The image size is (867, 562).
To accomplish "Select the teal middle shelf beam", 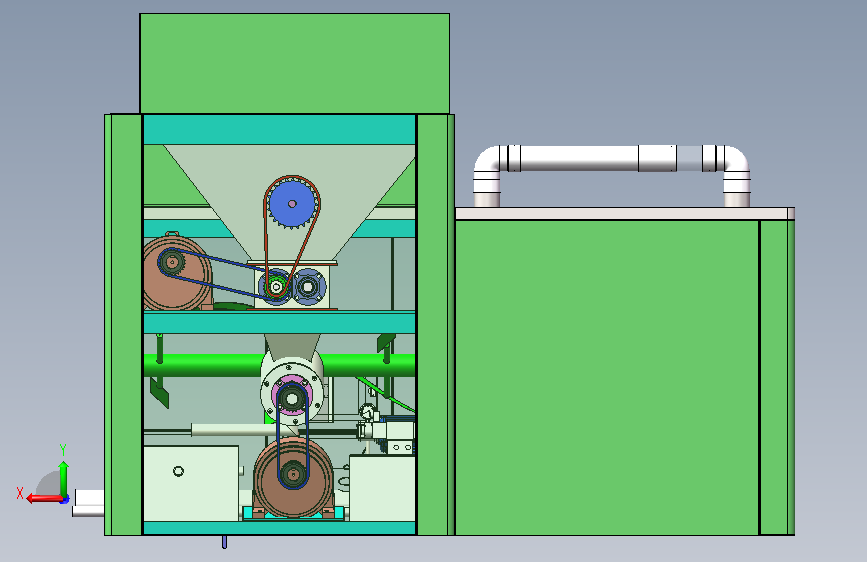I will click(279, 322).
